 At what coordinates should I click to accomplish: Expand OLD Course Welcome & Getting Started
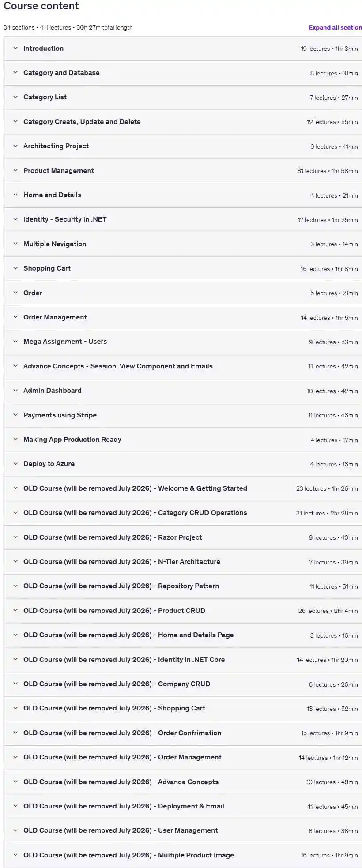(x=183, y=488)
